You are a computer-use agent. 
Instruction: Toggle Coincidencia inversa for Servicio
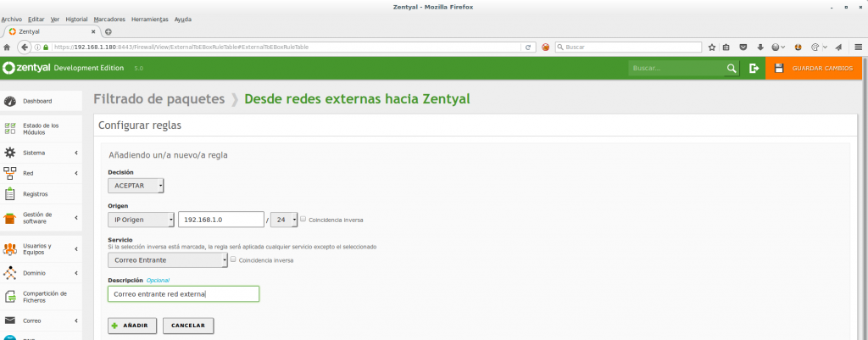234,259
